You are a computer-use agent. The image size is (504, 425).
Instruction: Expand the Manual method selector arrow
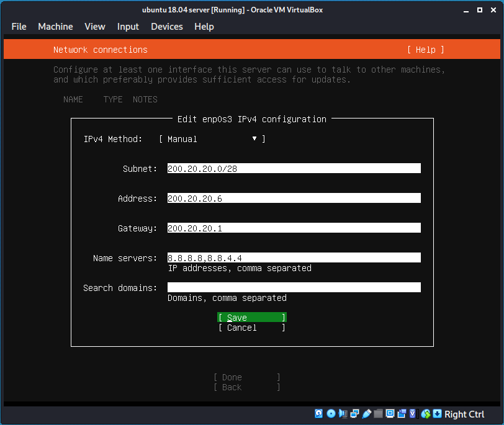254,138
